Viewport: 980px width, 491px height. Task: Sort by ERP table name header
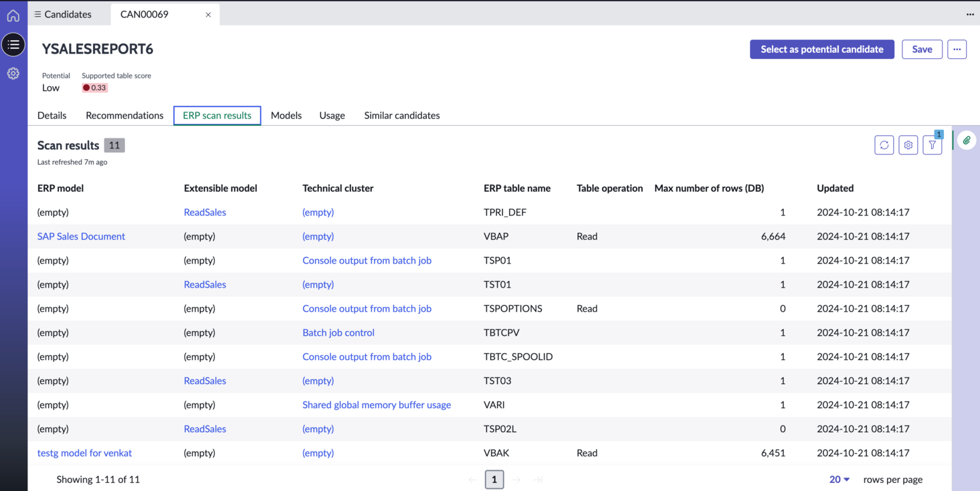517,188
